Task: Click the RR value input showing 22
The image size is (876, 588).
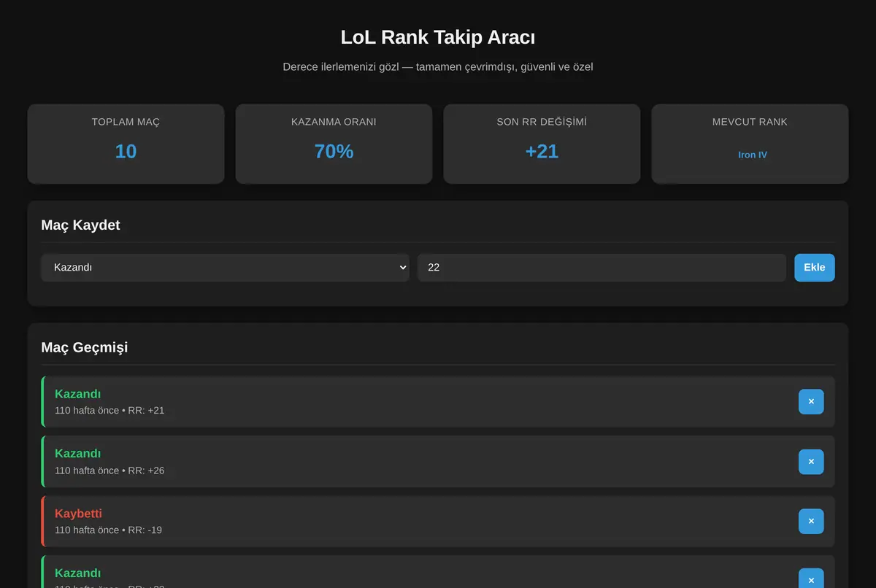Action: pos(602,268)
